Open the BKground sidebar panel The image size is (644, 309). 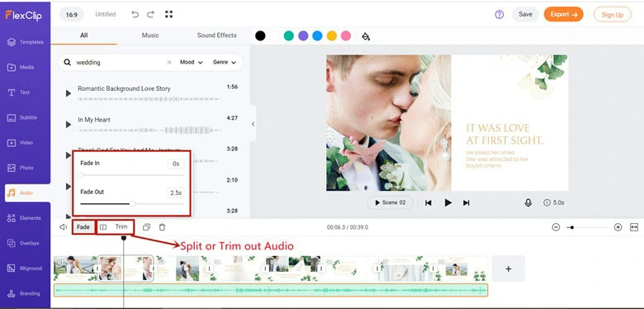click(x=25, y=269)
